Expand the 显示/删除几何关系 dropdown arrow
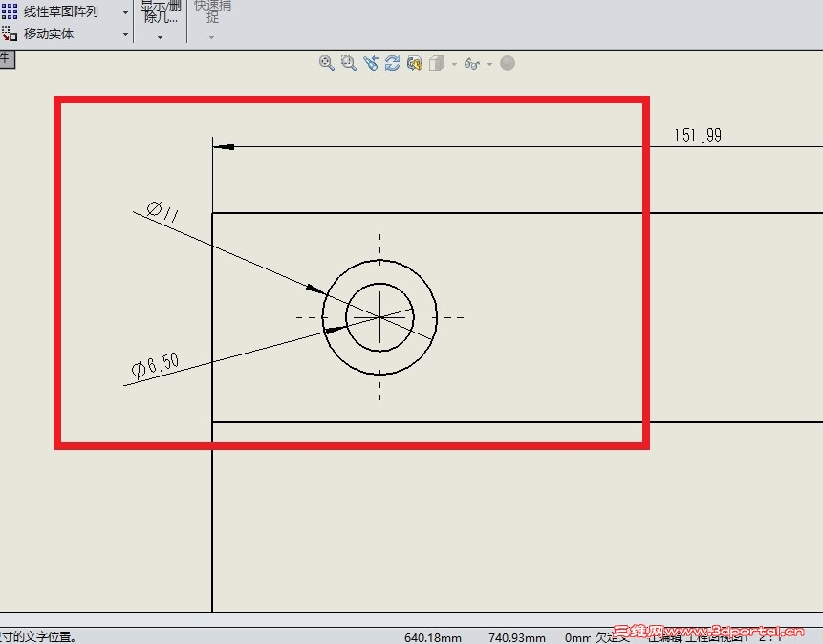 pos(160,37)
